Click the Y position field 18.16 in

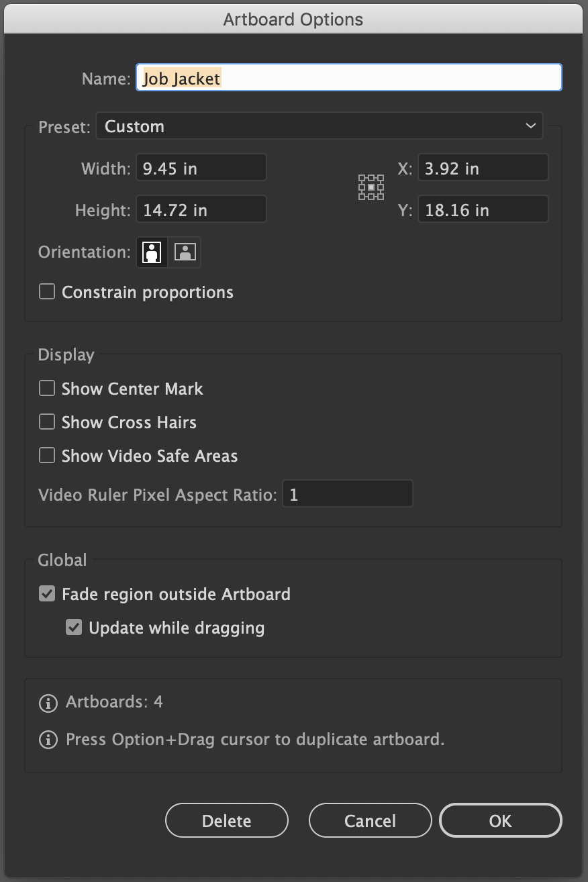483,209
